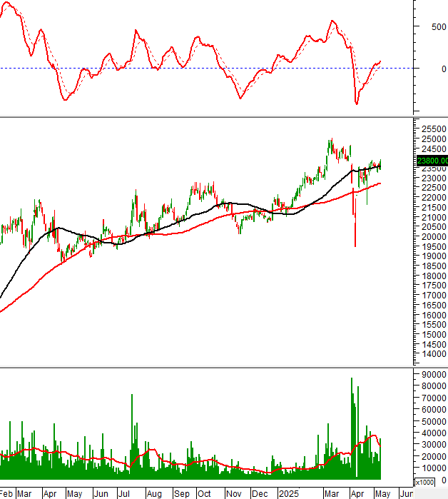Select the Nov month label on time axis
448x499 pixels.
tap(234, 494)
